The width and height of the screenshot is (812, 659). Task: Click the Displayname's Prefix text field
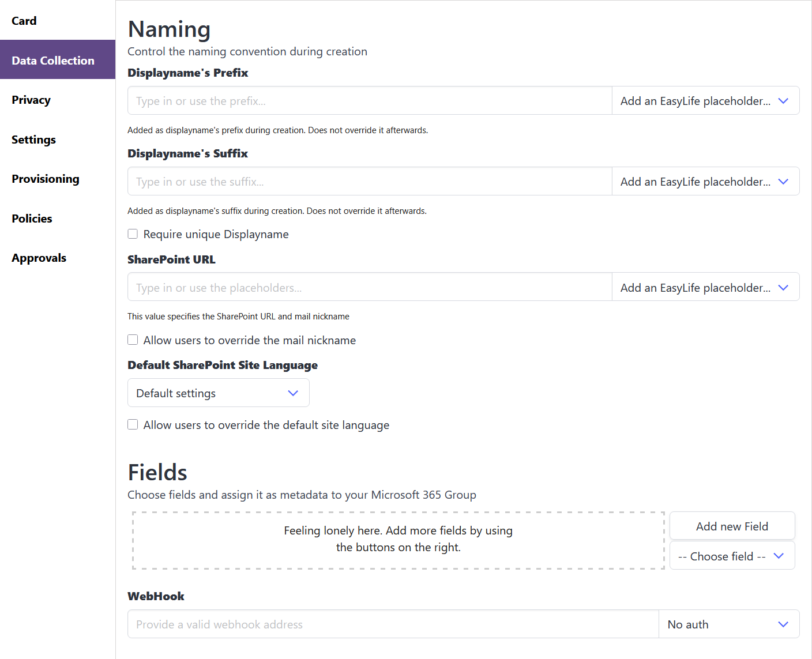click(369, 100)
